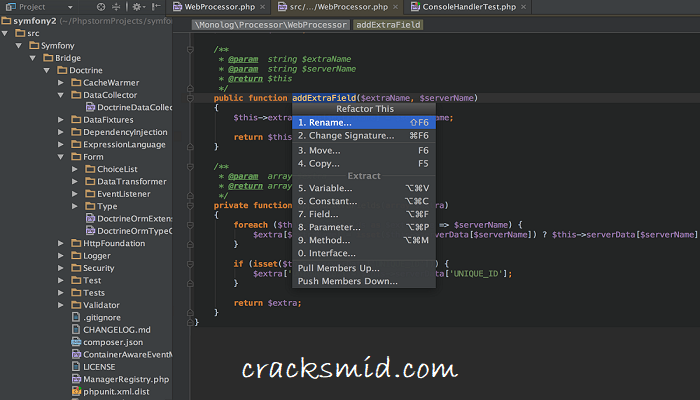Select the DoctrineDataCollector PHP file icon
The width and height of the screenshot is (700, 400).
[90, 107]
